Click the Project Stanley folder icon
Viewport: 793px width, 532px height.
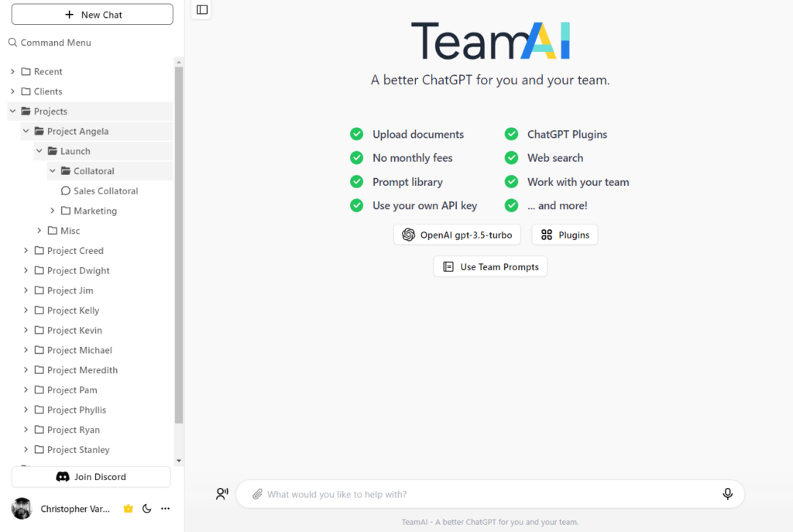(39, 450)
